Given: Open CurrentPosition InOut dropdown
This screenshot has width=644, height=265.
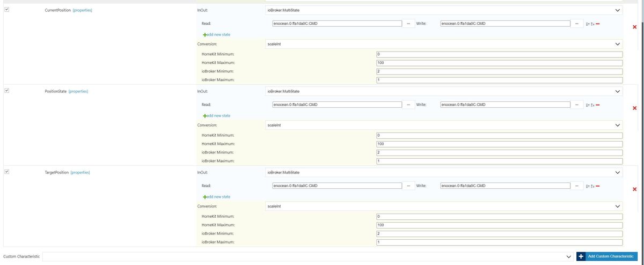Looking at the screenshot, I should click(x=443, y=10).
